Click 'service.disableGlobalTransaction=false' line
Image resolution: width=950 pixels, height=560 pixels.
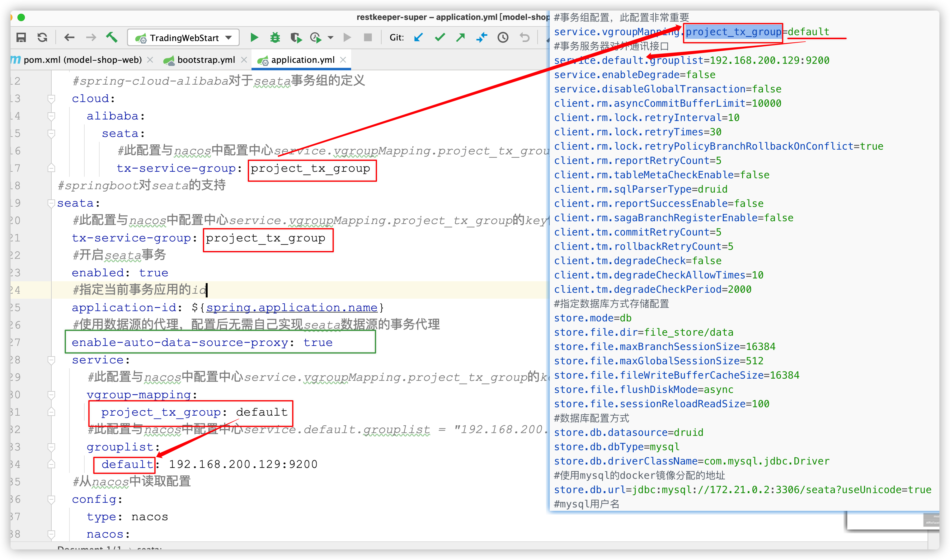point(668,89)
